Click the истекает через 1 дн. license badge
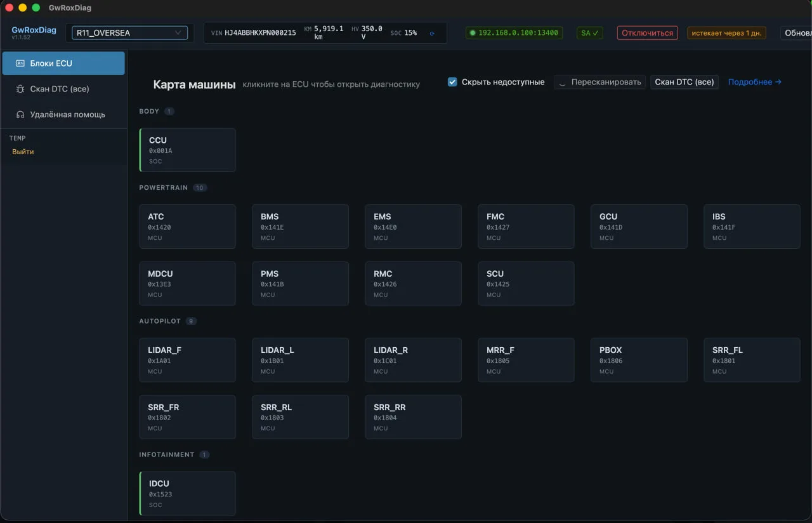Screen dimensions: 812x523 [x=726, y=33]
